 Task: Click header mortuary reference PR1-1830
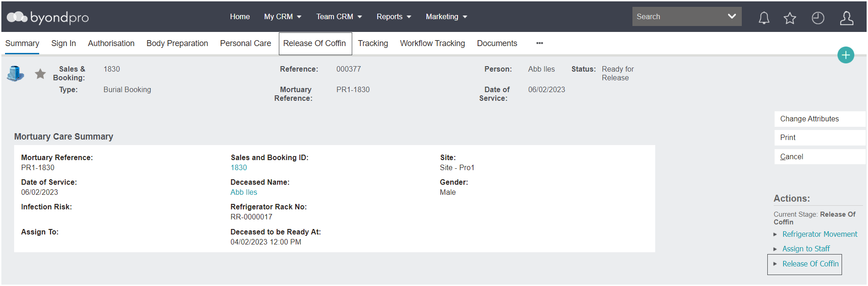pos(353,89)
